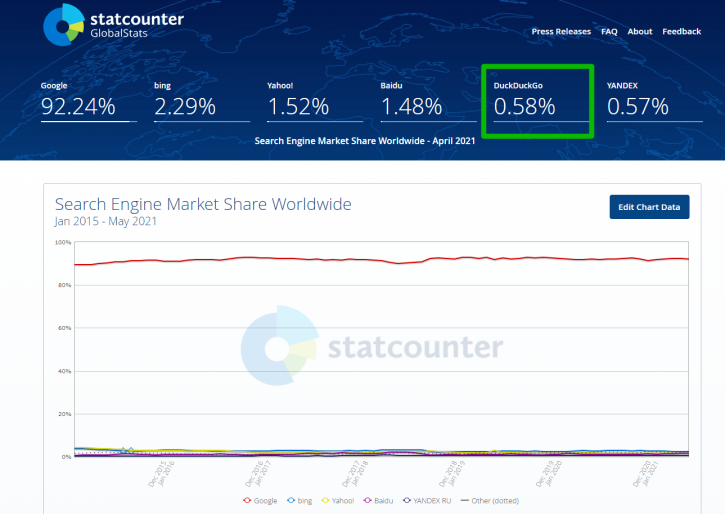This screenshot has height=514, width=725.
Task: Click the statcounter GlobalStats logo
Action: pos(113,25)
